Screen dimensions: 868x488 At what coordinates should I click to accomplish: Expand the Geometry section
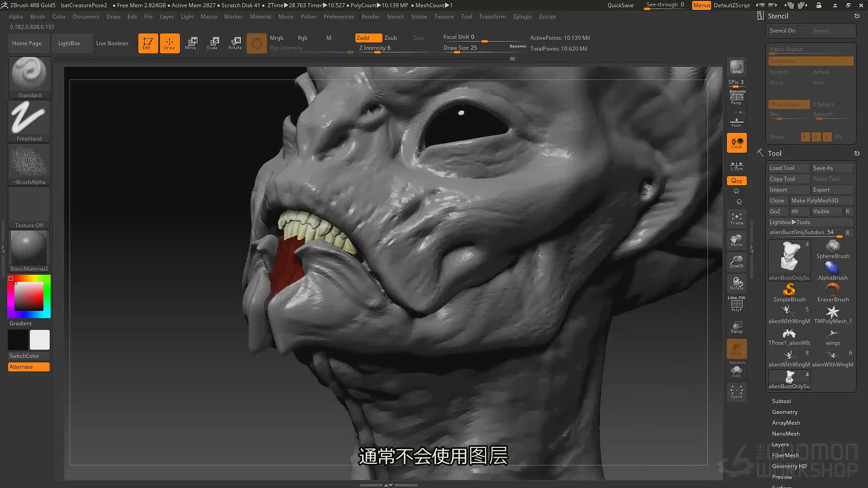point(784,412)
